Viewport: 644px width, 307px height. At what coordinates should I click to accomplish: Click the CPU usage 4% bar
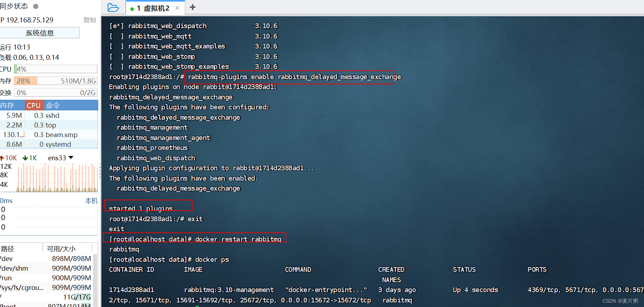pos(56,69)
